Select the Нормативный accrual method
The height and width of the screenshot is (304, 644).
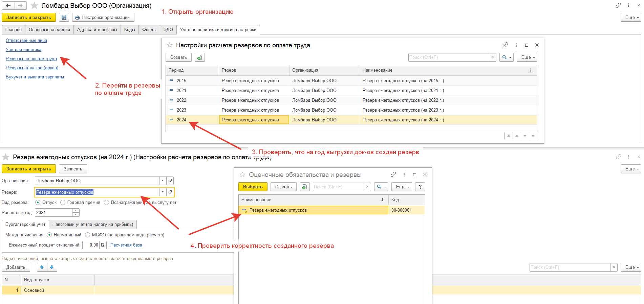[49, 235]
